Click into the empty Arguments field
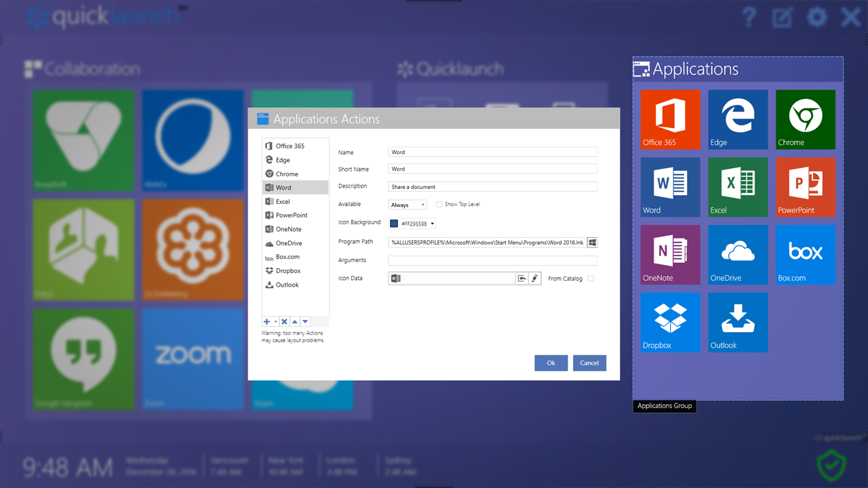 [493, 260]
